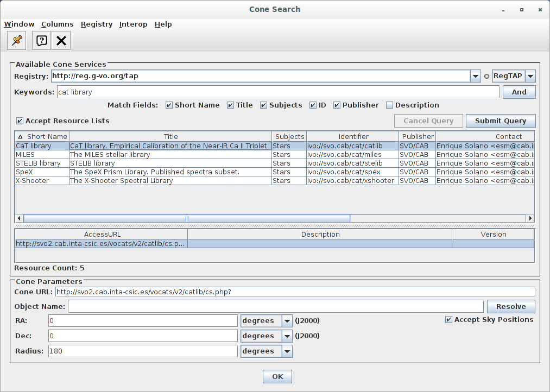This screenshot has height=392, width=550.
Task: Click the Keywords input field
Action: (x=278, y=92)
